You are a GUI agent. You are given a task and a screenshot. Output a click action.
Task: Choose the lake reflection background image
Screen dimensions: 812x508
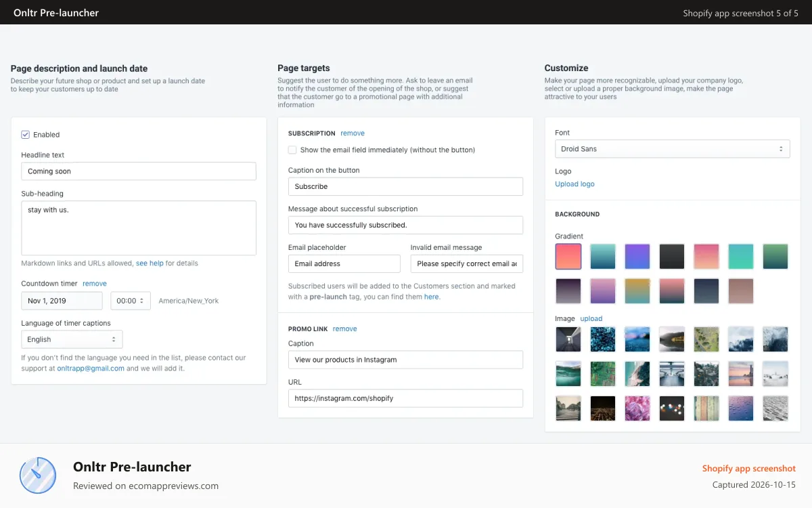point(672,339)
